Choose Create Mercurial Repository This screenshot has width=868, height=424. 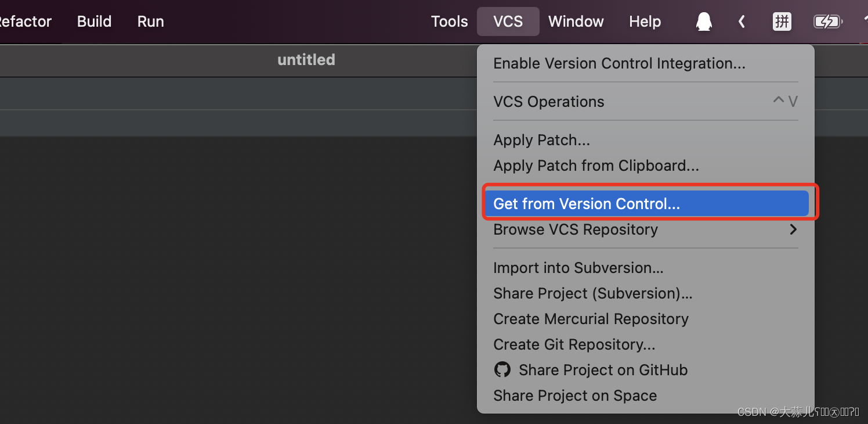[591, 319]
